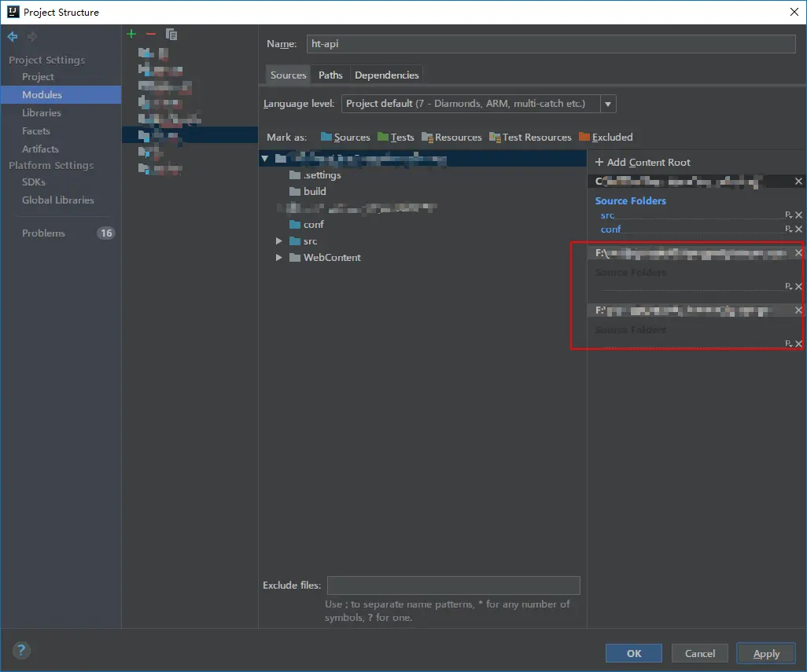Collapse the root content folder tree node

264,159
